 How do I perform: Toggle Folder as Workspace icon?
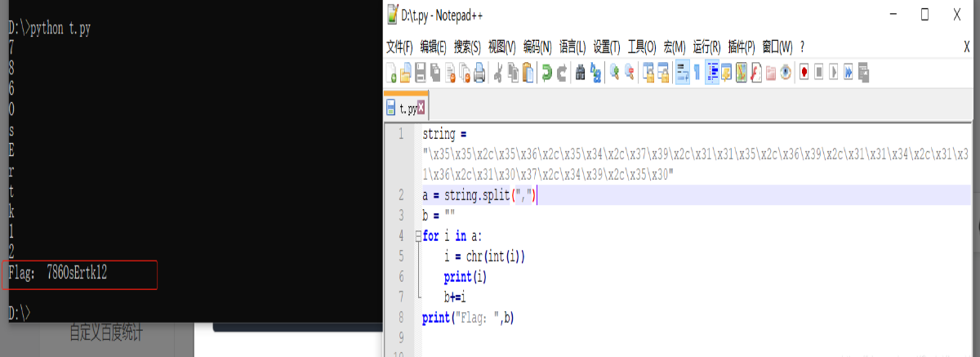(771, 73)
